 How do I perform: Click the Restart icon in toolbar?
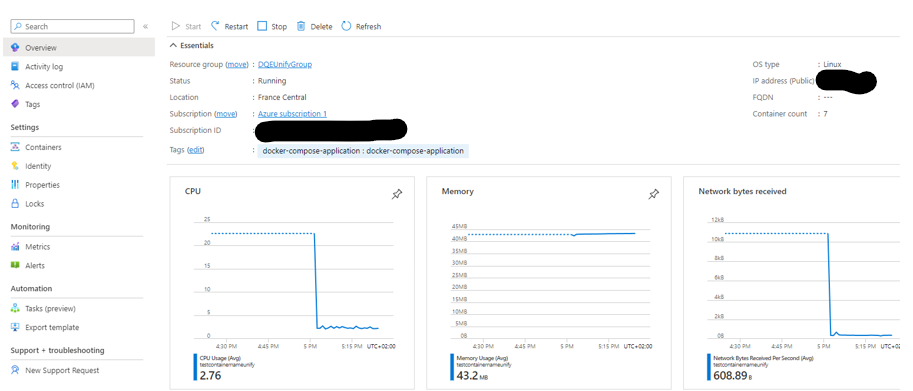click(215, 26)
